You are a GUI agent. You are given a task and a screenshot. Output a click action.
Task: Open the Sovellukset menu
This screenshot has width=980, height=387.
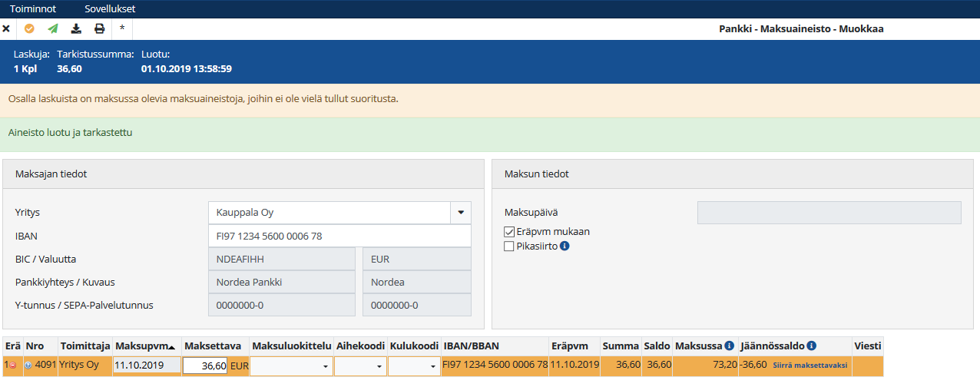(x=110, y=9)
